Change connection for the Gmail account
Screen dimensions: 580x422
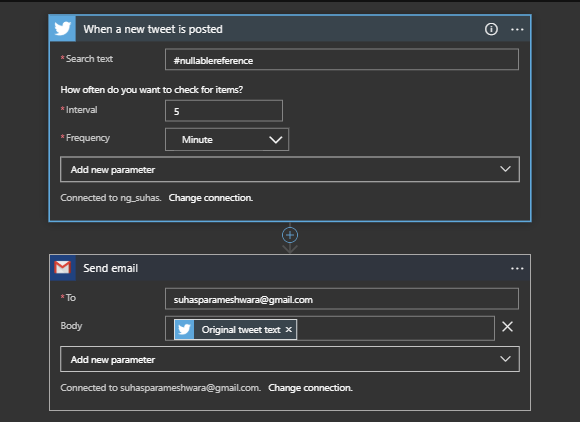coord(310,388)
